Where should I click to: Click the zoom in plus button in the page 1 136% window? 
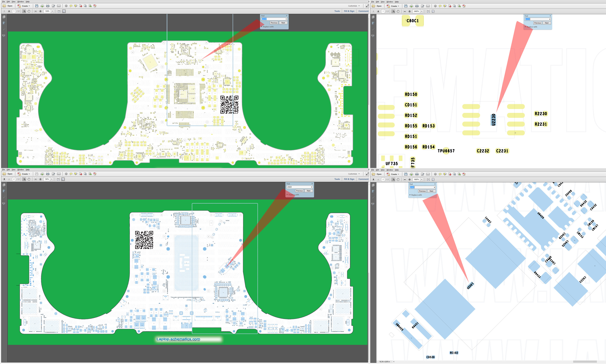[41, 11]
